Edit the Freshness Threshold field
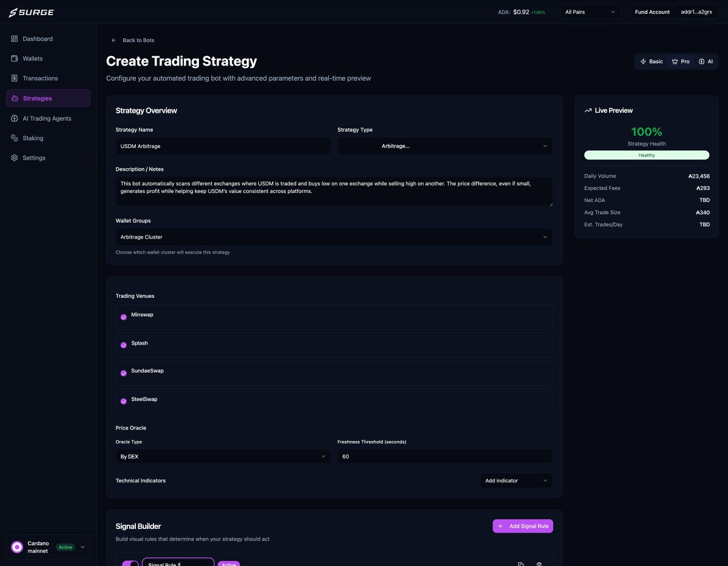 tap(445, 456)
